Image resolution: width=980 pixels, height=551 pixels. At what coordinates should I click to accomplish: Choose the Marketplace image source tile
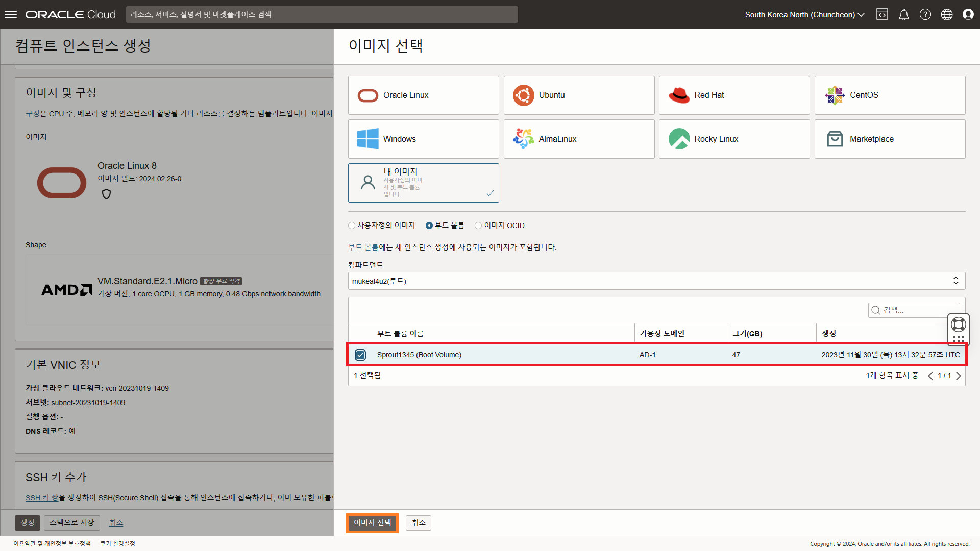click(889, 139)
